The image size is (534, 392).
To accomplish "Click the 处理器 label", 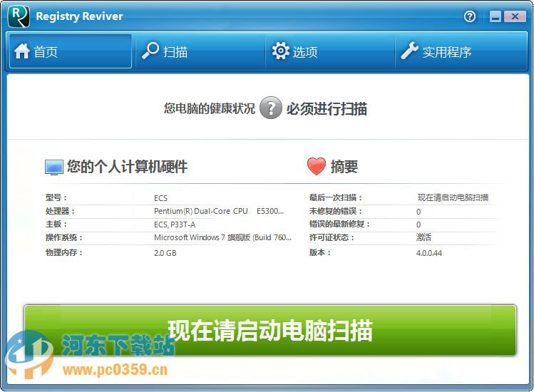I will coord(60,211).
